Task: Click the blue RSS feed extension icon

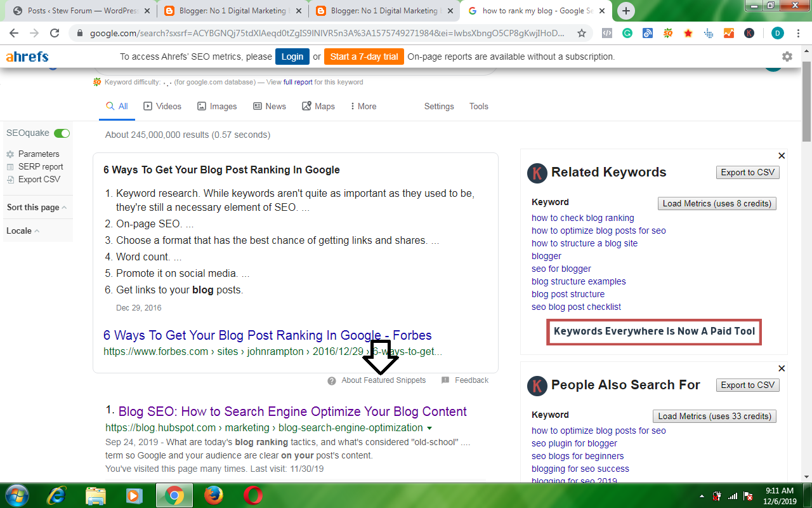Action: [647, 33]
